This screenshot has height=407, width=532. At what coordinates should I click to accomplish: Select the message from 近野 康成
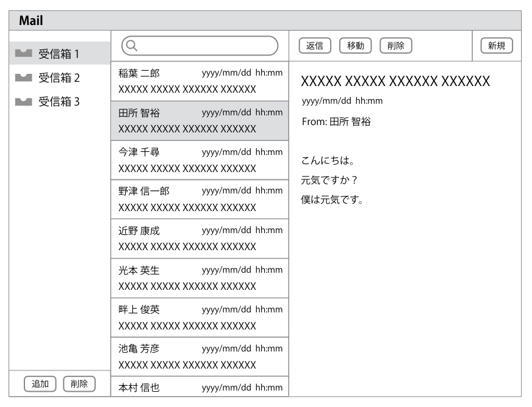tap(199, 239)
